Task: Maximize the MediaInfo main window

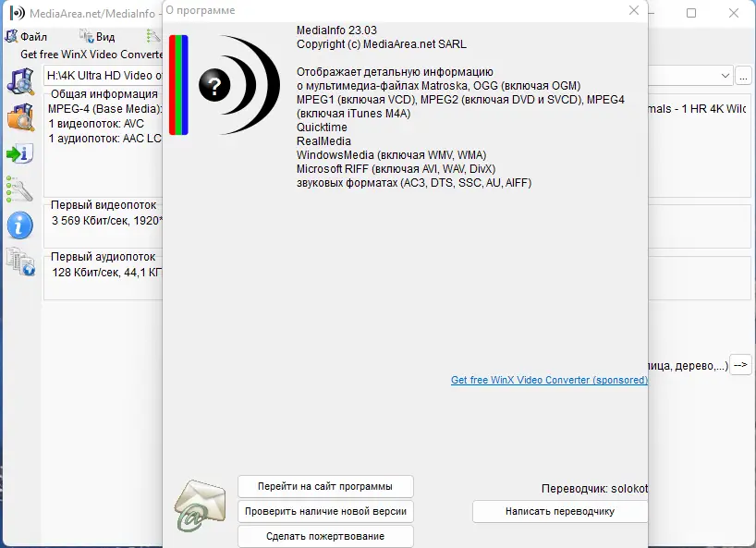Action: click(x=691, y=13)
